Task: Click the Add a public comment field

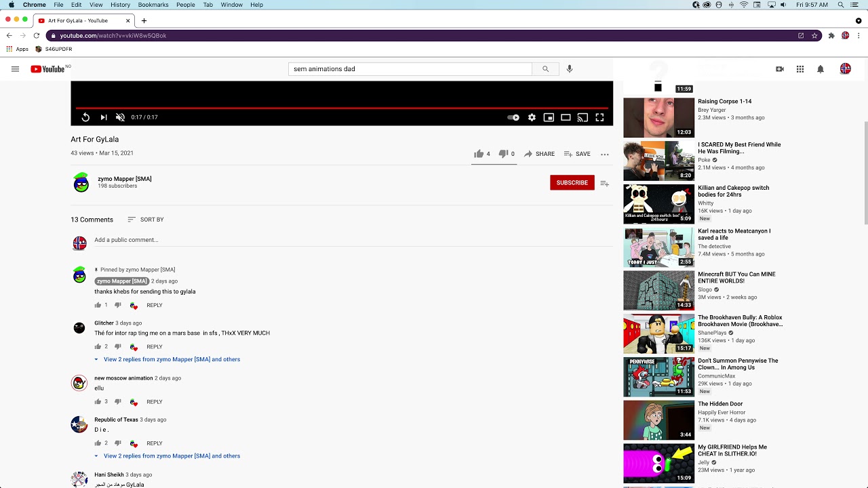Action: click(x=353, y=240)
